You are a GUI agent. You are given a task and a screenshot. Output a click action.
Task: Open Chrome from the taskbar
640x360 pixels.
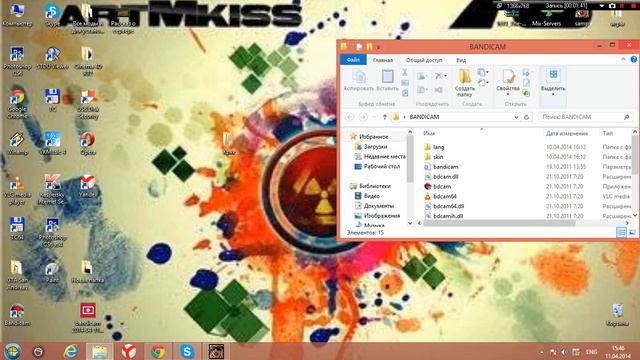[x=158, y=351]
